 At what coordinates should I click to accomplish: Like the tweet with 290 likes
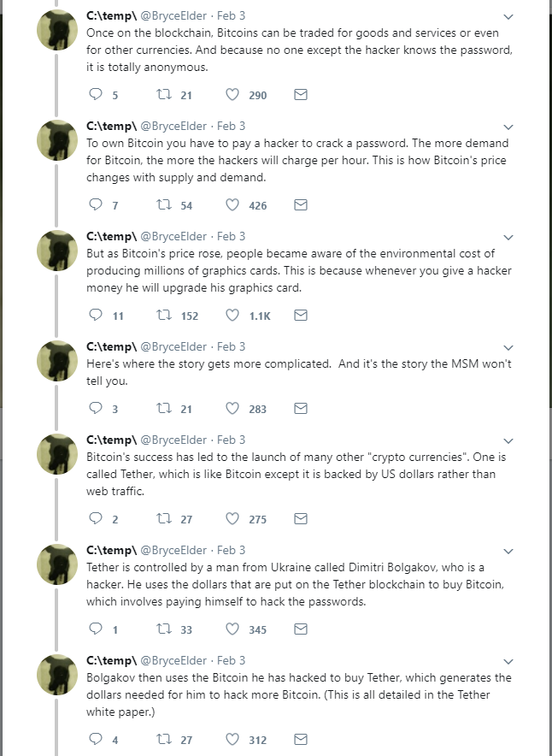pos(232,95)
